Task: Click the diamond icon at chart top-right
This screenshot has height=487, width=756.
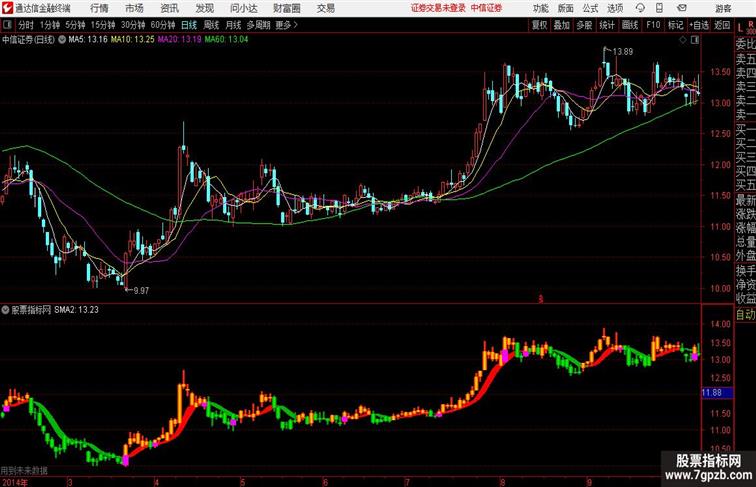Action: click(683, 41)
